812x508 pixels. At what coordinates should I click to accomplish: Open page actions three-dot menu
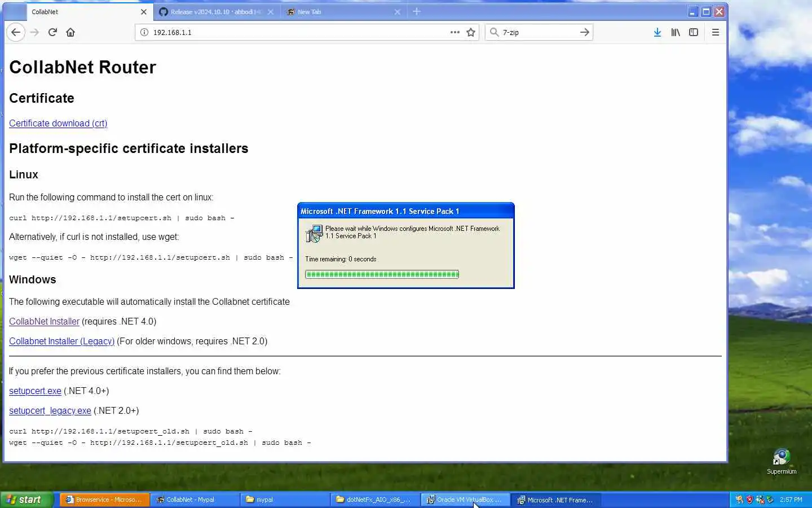click(x=455, y=32)
